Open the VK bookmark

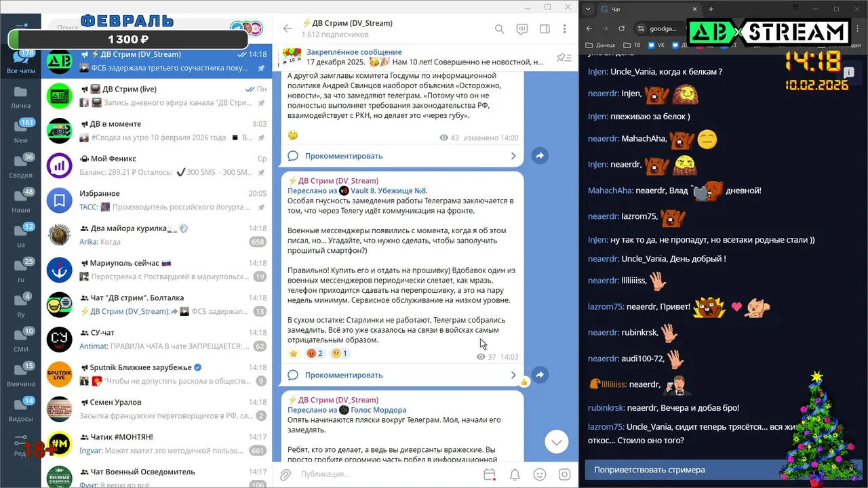pos(656,45)
